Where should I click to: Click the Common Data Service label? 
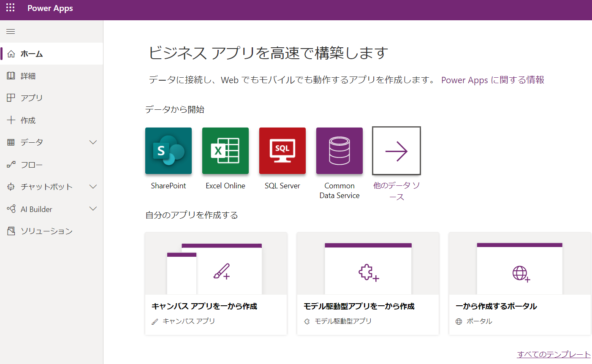click(x=339, y=190)
